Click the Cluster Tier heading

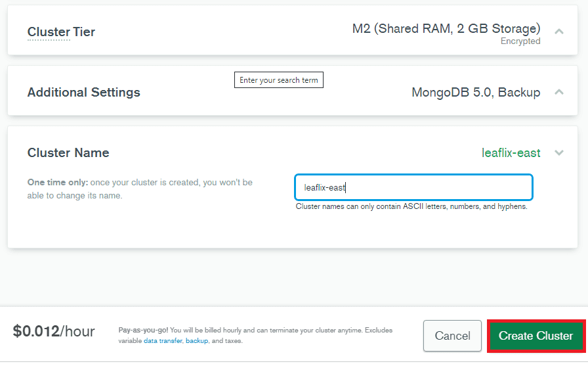click(61, 32)
